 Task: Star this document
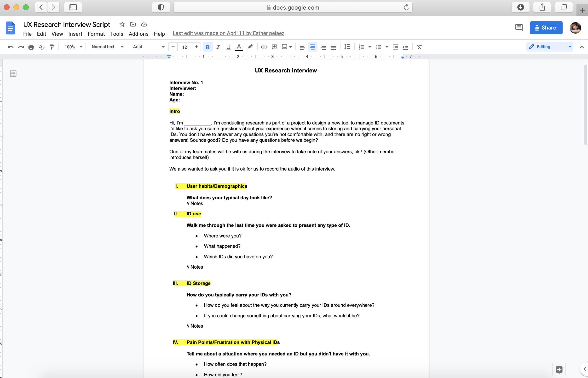pos(122,24)
